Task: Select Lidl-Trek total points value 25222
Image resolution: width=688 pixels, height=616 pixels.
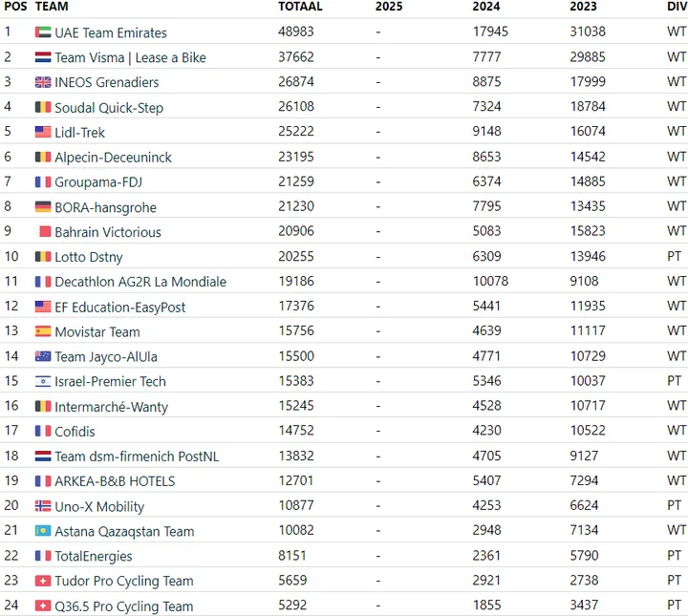Action: pyautogui.click(x=296, y=131)
